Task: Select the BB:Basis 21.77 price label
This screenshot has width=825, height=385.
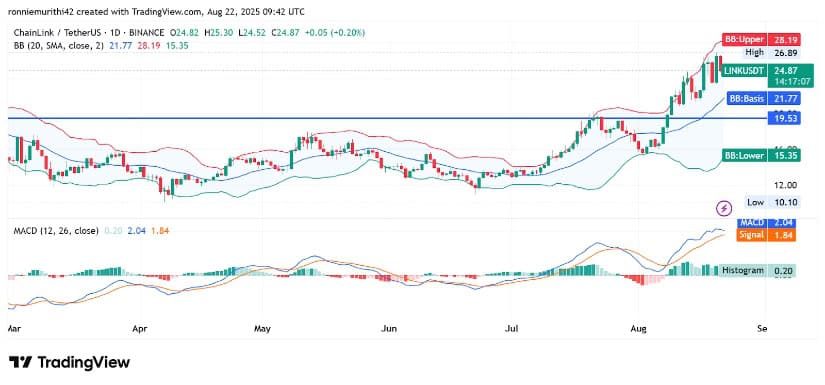Action: click(763, 98)
